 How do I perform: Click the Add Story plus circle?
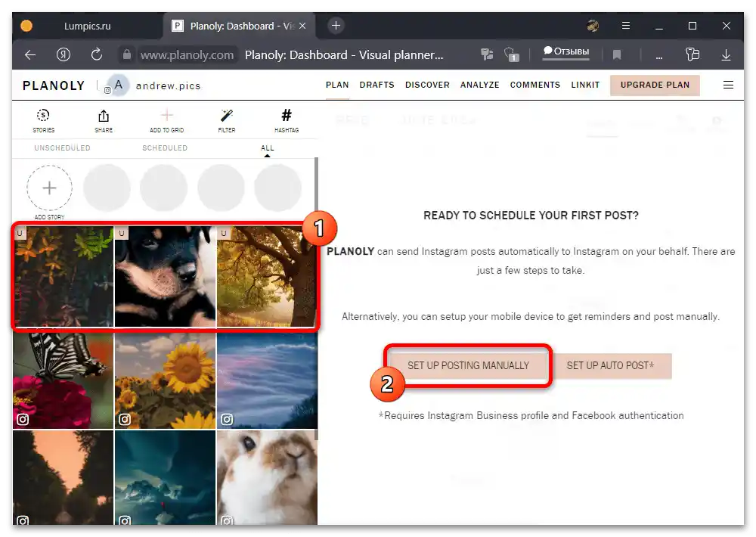(49, 188)
